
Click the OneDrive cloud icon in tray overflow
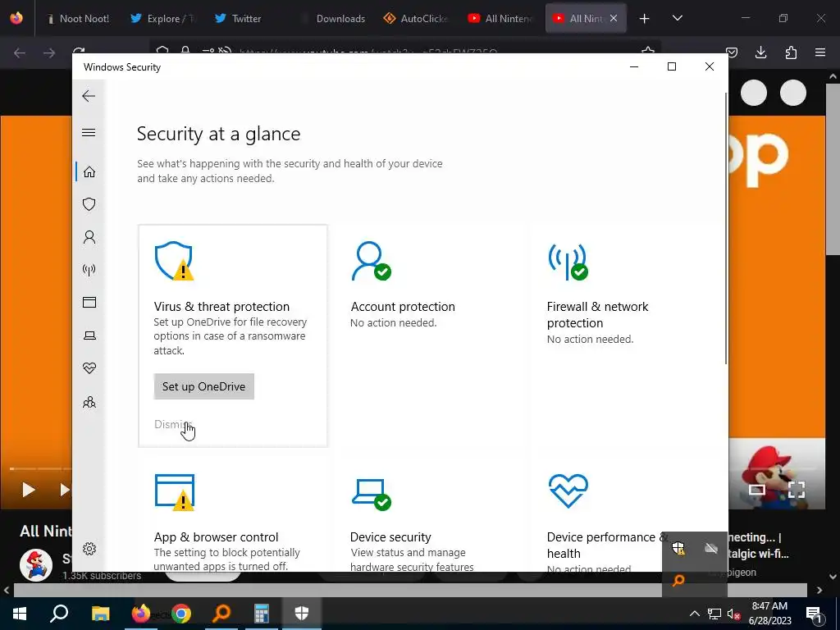point(711,548)
